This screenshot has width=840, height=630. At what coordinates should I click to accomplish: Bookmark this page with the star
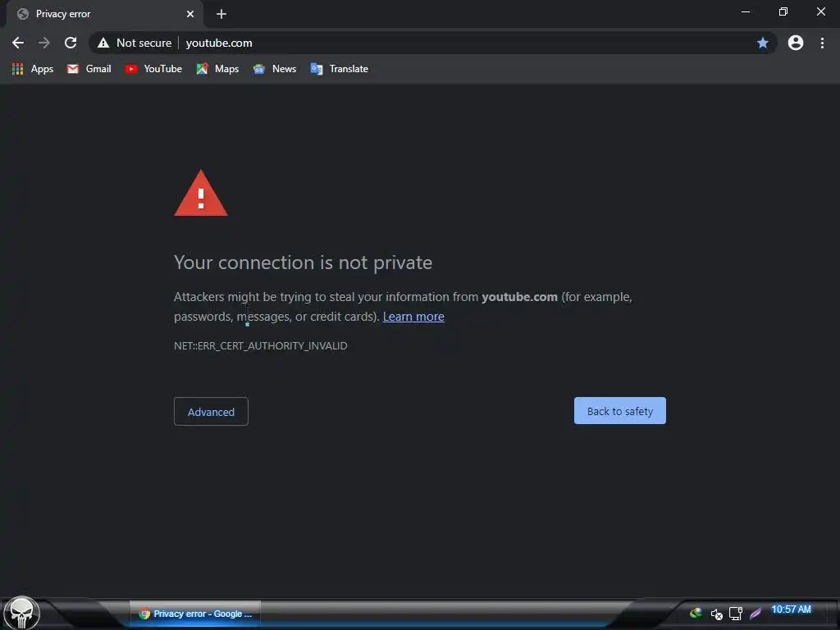(763, 43)
